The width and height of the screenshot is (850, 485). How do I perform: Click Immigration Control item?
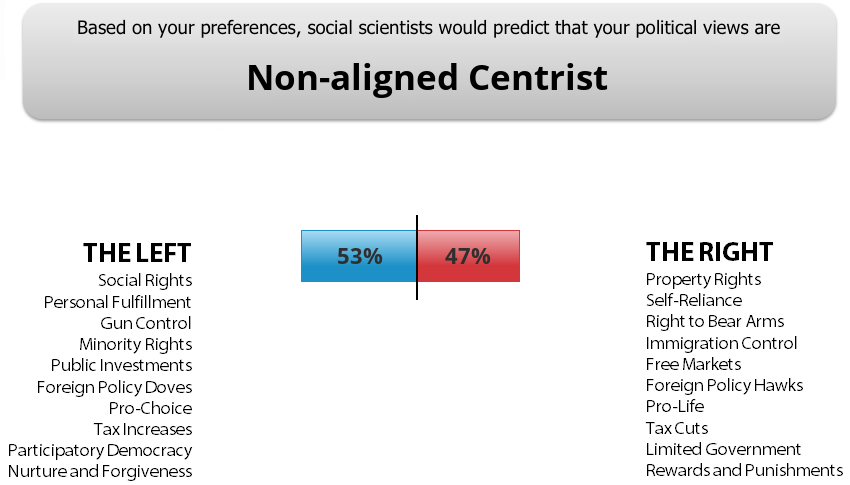click(x=721, y=343)
